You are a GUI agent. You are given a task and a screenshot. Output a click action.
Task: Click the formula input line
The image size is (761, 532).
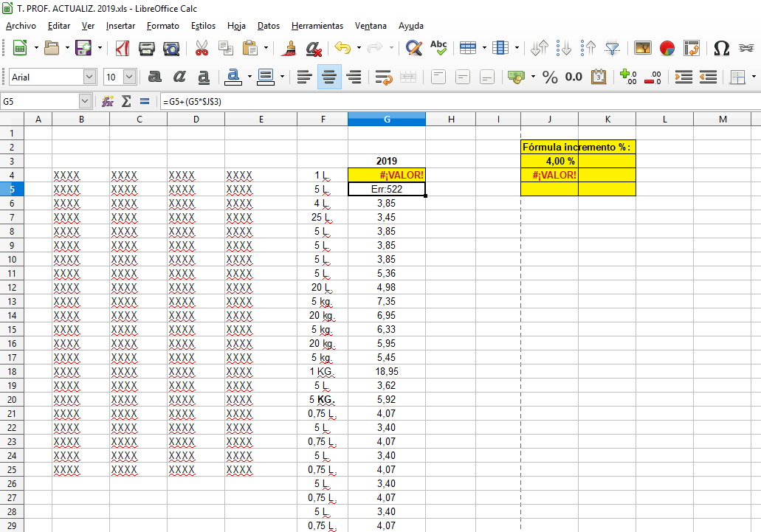pyautogui.click(x=460, y=101)
